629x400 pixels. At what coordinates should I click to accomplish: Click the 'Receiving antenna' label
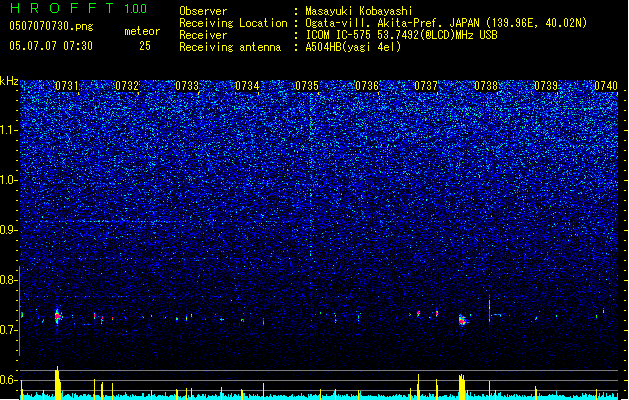[x=230, y=47]
